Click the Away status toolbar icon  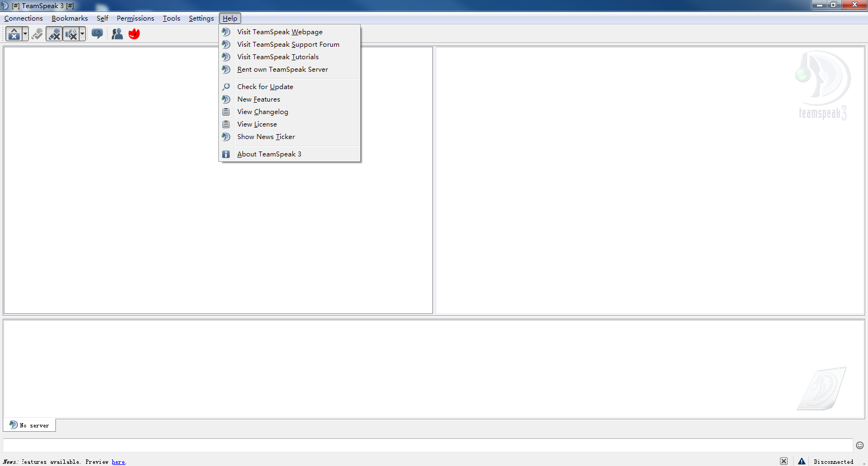pos(14,34)
